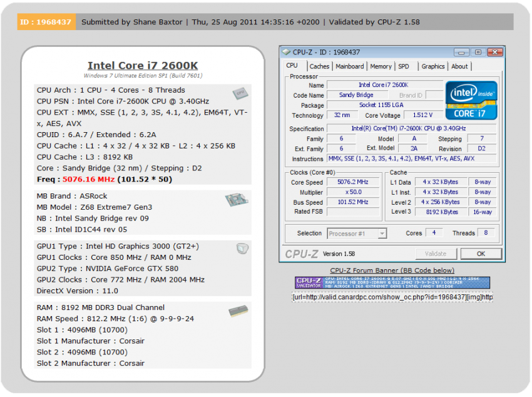
Task: Close the CPU-Z window
Action: click(x=495, y=52)
